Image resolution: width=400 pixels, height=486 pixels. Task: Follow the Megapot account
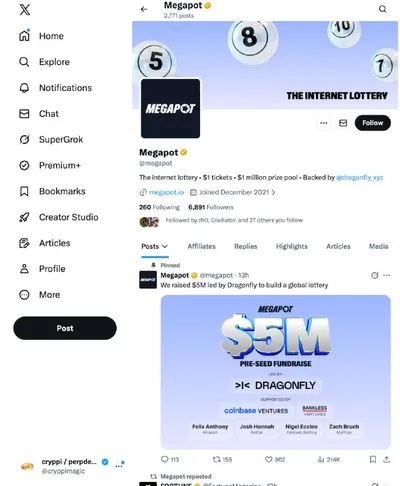[x=373, y=123]
